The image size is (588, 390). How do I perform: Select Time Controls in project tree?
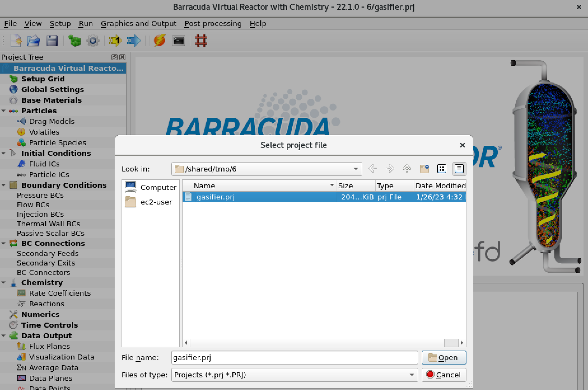pos(50,325)
